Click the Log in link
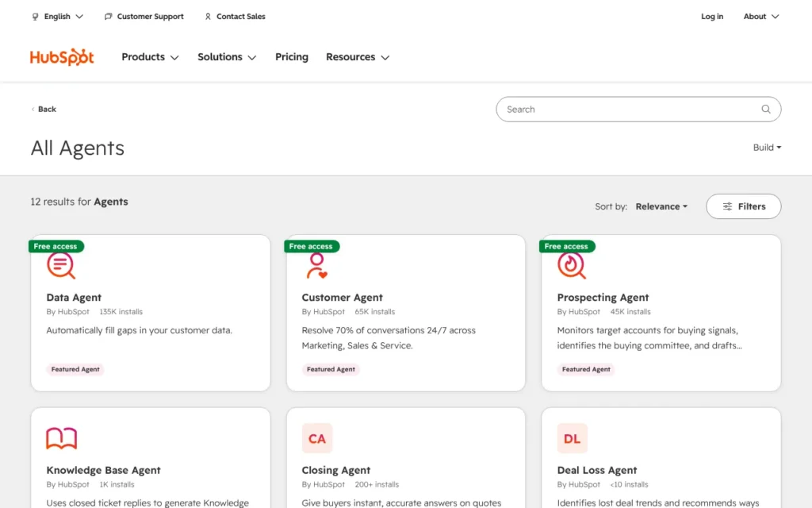Image resolution: width=812 pixels, height=508 pixels. tap(712, 17)
